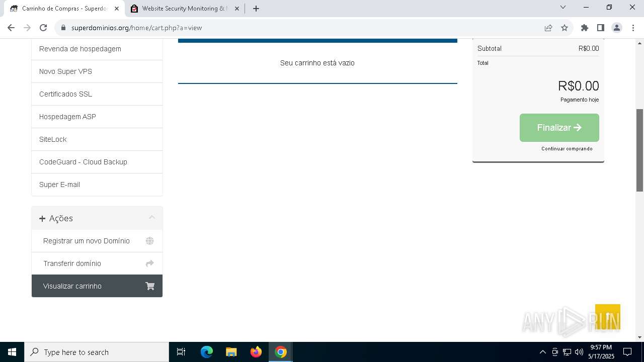Select the Carrinho de Compras tab
This screenshot has height=362, width=644.
(64, 9)
